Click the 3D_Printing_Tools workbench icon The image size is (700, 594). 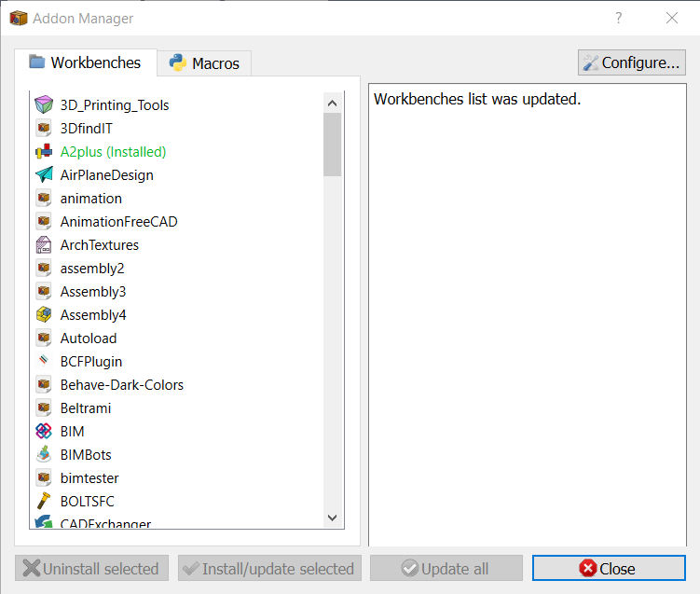(x=44, y=105)
